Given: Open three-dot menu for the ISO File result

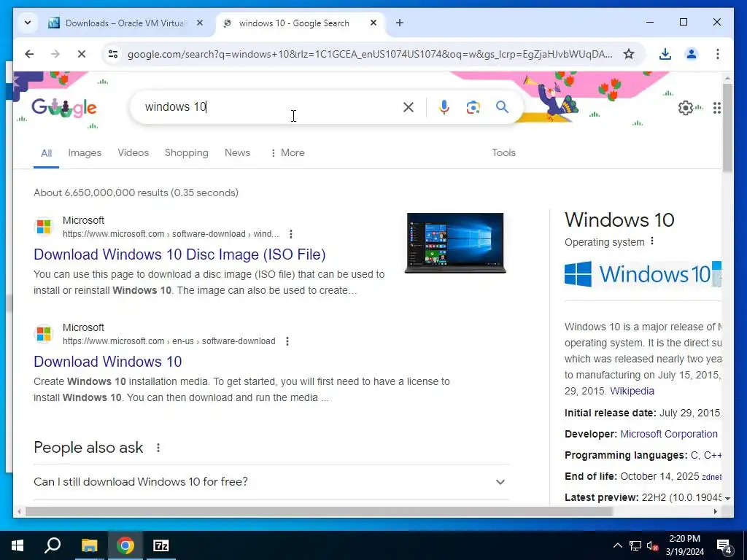Looking at the screenshot, I should tap(291, 234).
